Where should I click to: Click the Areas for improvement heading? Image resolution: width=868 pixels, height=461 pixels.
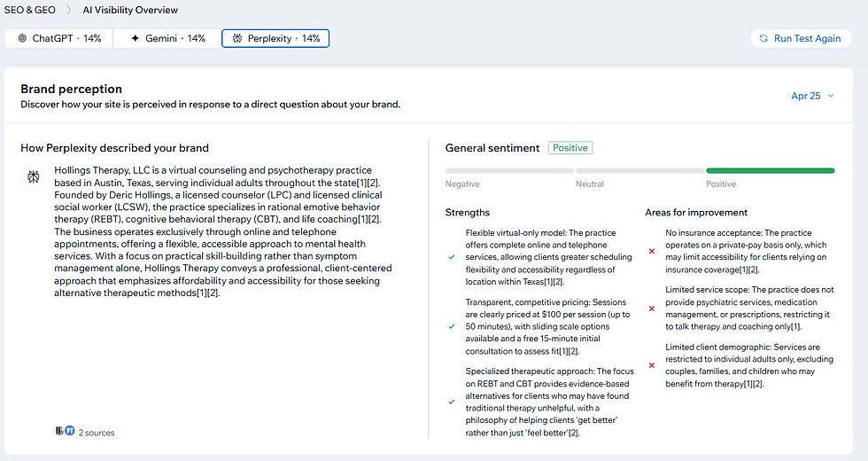[696, 212]
